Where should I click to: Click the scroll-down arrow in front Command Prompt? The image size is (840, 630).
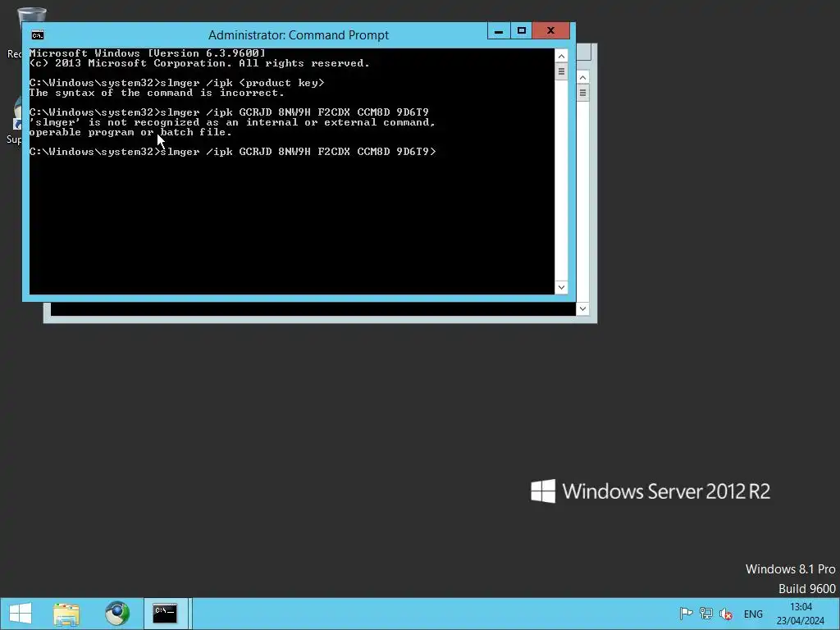point(561,287)
